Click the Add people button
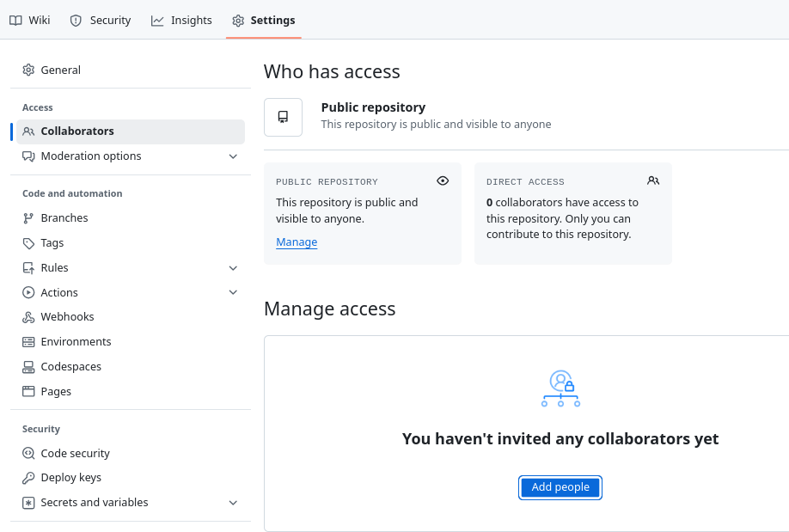Screen dimensions: 789x532 coord(560,487)
